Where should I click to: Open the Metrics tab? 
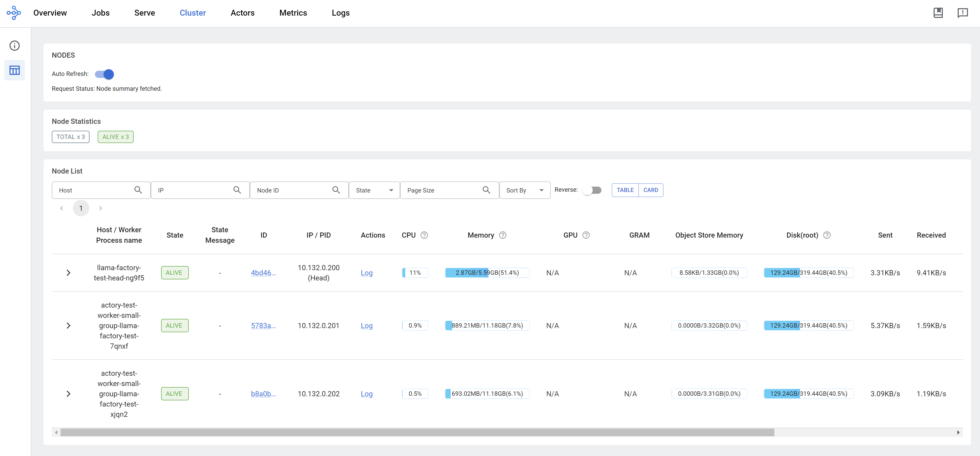[293, 13]
